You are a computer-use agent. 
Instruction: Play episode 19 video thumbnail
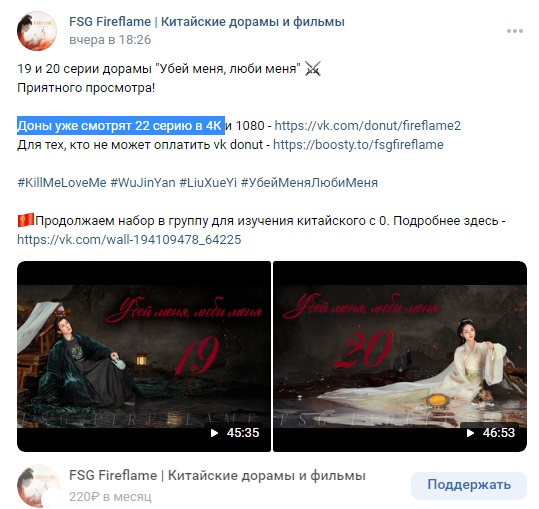(x=144, y=356)
